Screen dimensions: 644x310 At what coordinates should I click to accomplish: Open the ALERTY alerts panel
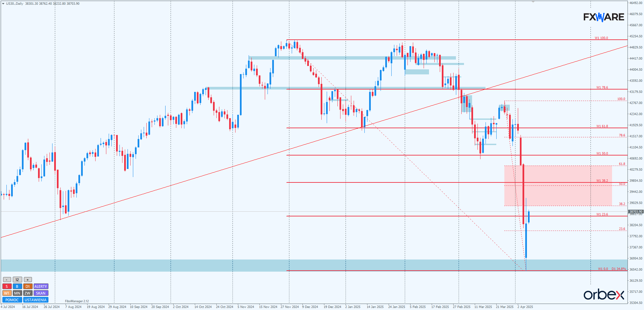tap(41, 286)
